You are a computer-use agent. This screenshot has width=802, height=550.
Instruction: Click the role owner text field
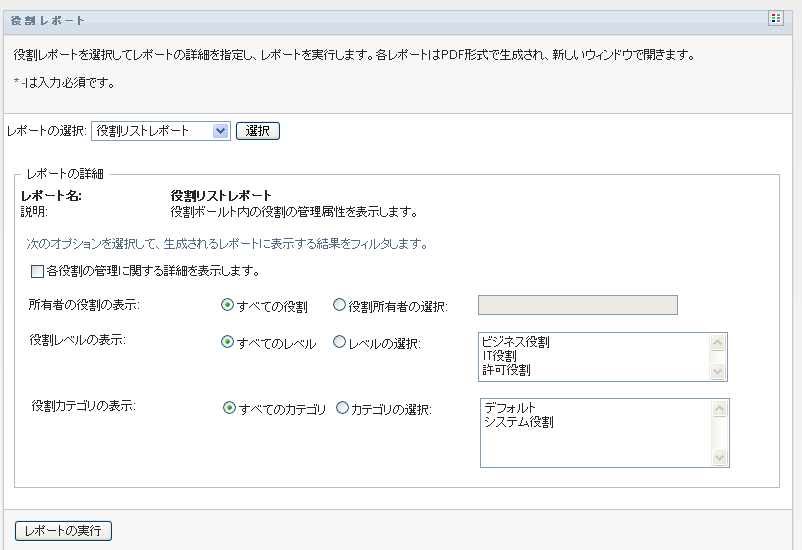tap(577, 305)
